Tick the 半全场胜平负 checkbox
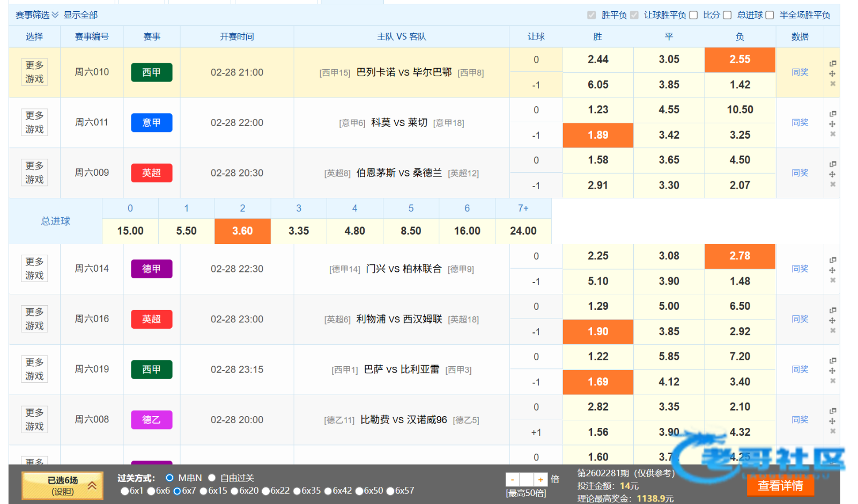858x504 pixels. click(770, 15)
